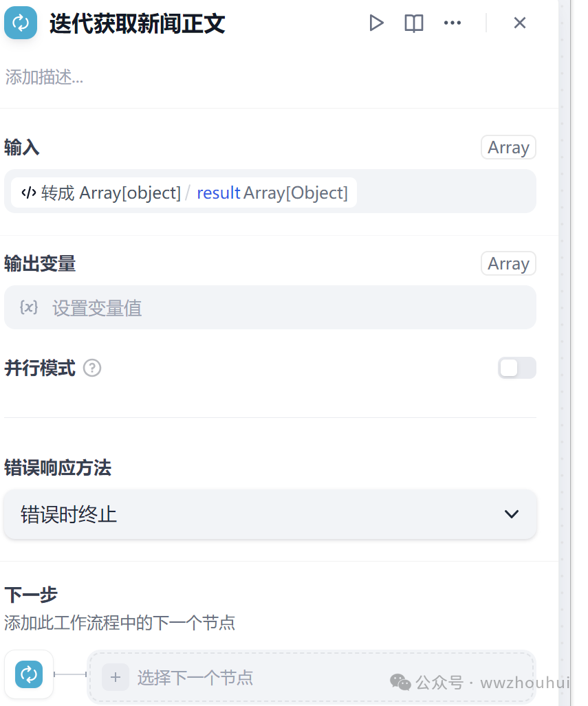Screen dimensions: 588x706
Task: Click the Array badge next to 输入
Action: (x=508, y=148)
